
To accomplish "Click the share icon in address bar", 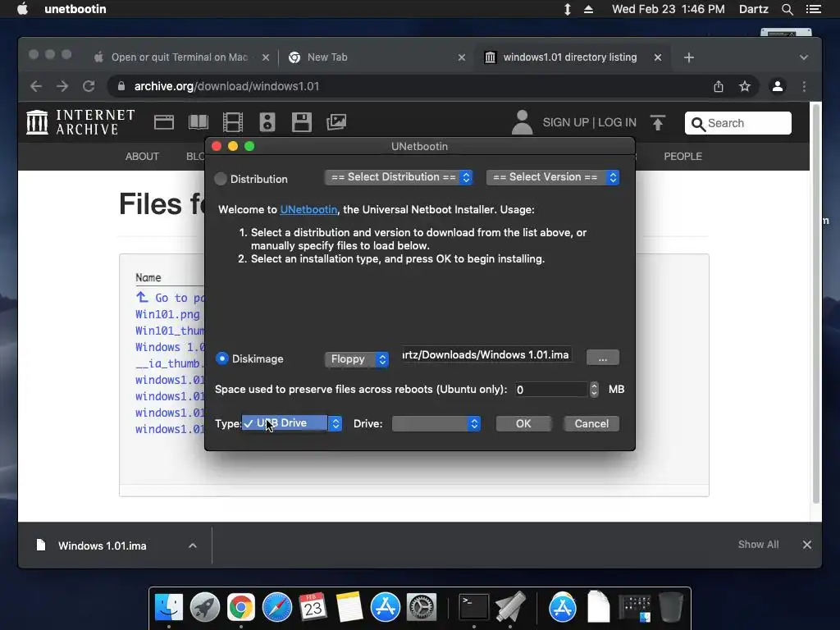I will tap(719, 86).
